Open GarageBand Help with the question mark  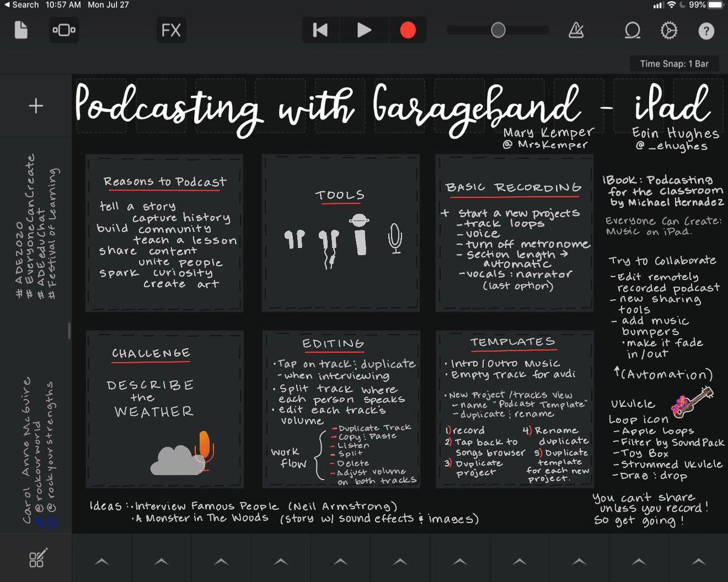(706, 30)
